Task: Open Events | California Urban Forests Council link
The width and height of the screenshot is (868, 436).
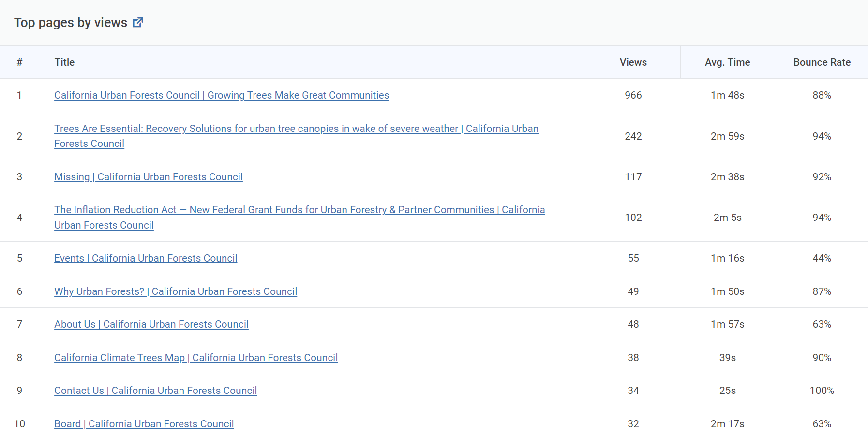Action: [x=146, y=258]
